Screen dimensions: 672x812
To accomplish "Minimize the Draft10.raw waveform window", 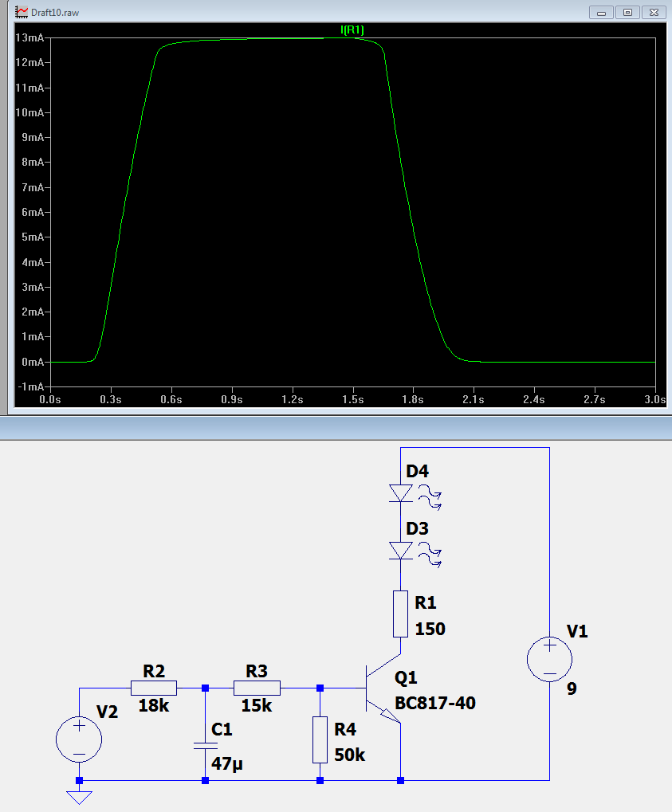I will (601, 13).
